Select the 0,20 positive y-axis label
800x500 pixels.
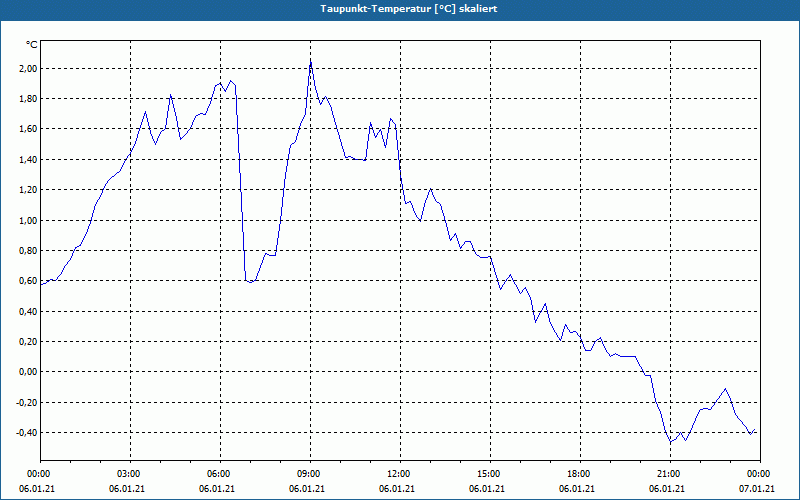pos(27,341)
